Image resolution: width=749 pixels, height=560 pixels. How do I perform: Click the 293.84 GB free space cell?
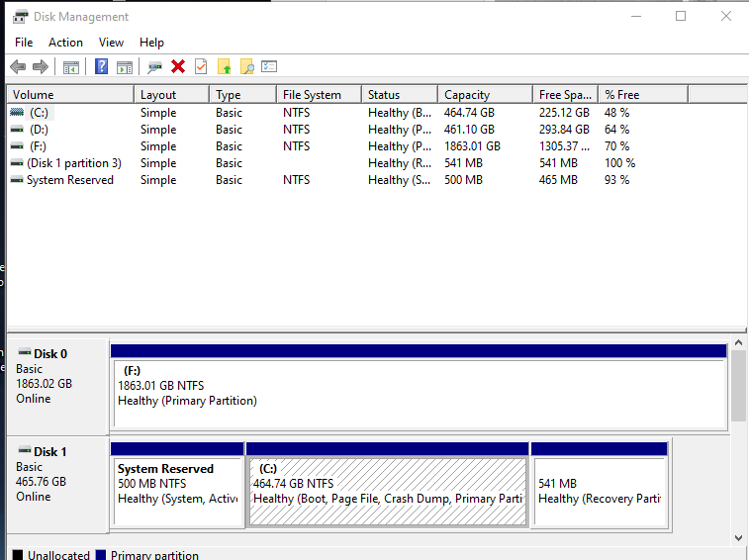pyautogui.click(x=564, y=130)
